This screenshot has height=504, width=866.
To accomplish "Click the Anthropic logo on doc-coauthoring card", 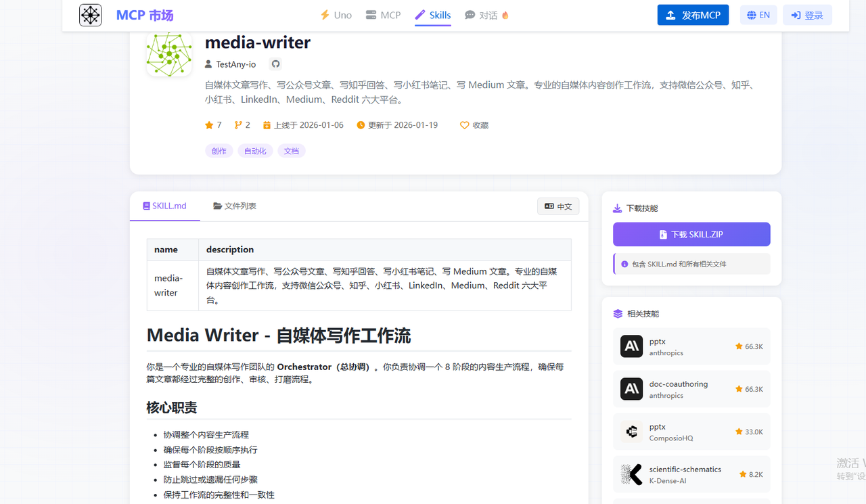I will pos(632,389).
